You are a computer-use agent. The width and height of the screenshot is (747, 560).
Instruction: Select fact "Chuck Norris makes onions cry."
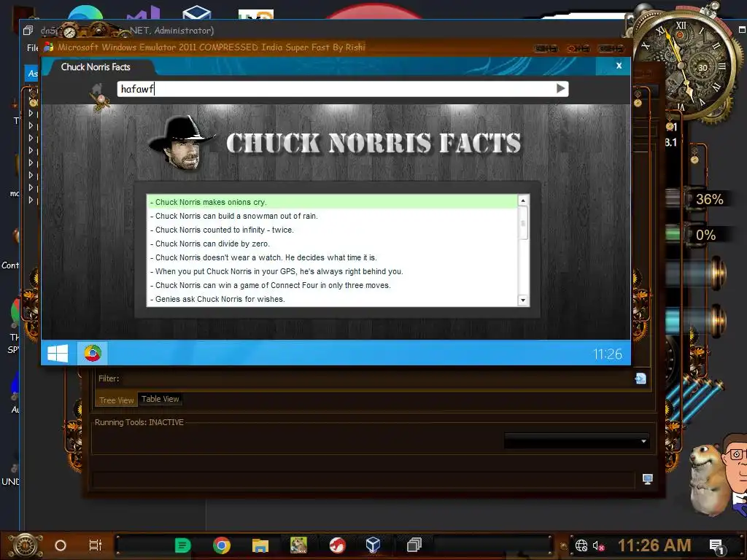332,202
